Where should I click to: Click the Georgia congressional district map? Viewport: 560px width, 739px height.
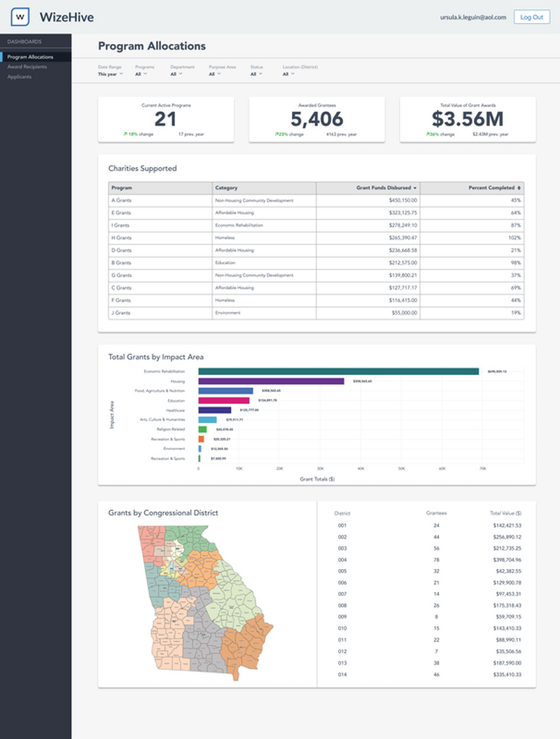tap(206, 603)
